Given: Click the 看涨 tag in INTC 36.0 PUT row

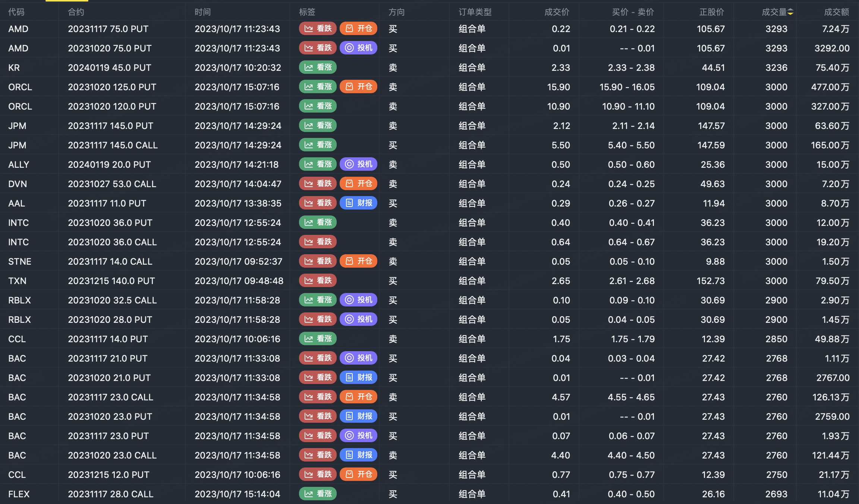Looking at the screenshot, I should coord(318,223).
